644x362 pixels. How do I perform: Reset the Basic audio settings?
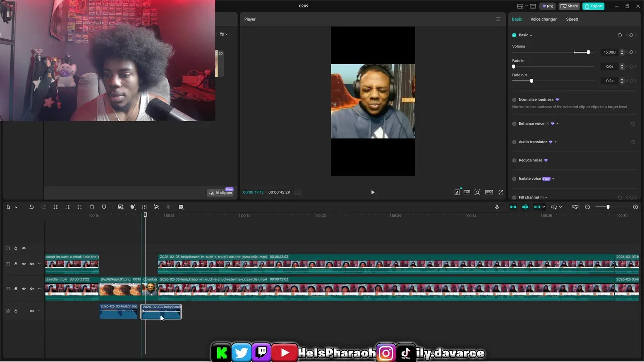(620, 35)
